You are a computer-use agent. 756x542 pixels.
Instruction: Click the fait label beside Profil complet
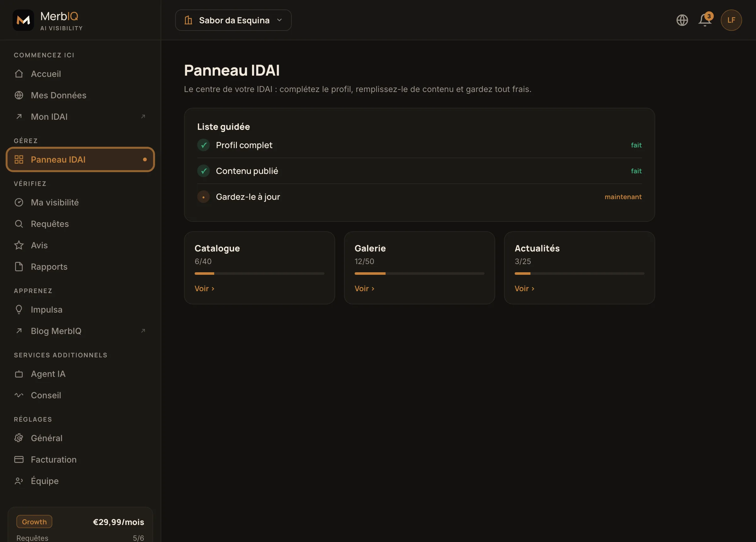636,145
